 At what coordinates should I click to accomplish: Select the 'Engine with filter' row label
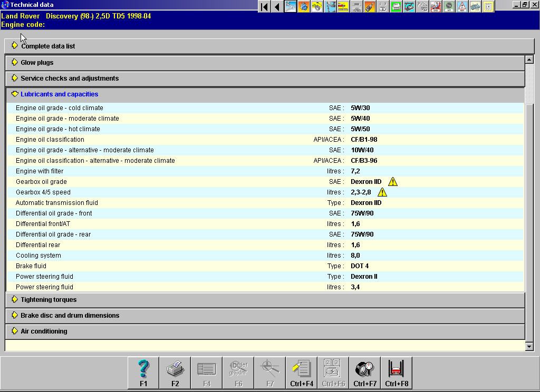[x=40, y=171]
